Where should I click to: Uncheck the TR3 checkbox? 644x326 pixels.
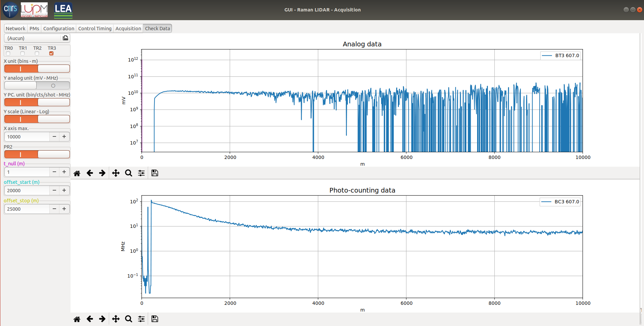[51, 53]
